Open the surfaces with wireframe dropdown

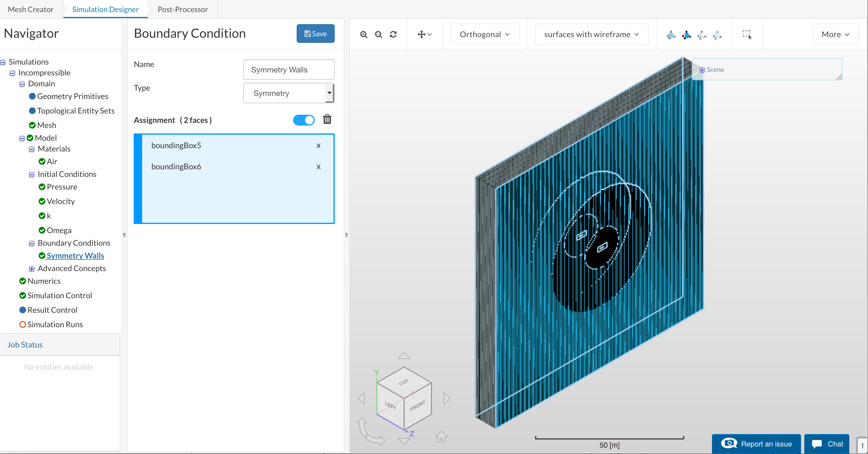(591, 34)
